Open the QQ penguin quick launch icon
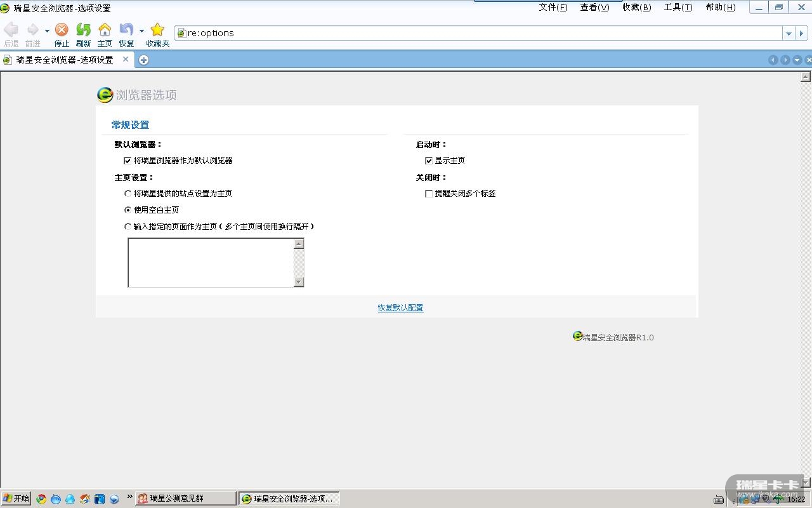Screen dimensions: 812x508 pos(70,499)
